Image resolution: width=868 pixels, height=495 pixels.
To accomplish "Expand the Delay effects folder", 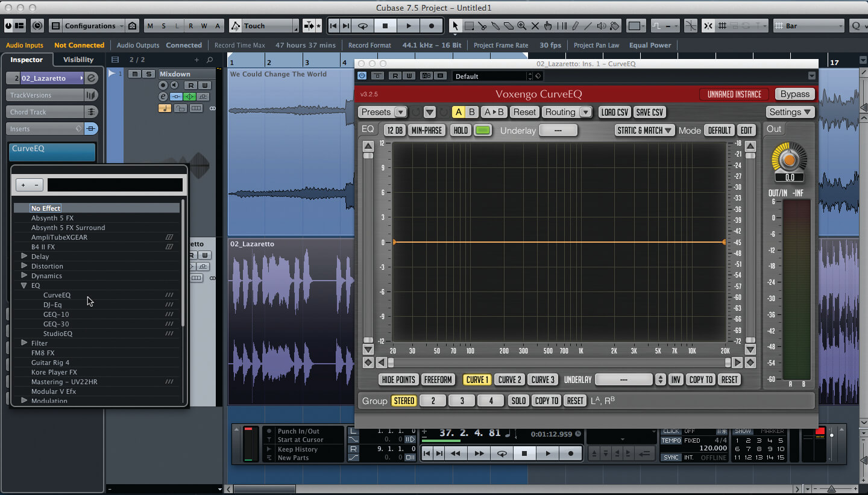I will point(24,257).
